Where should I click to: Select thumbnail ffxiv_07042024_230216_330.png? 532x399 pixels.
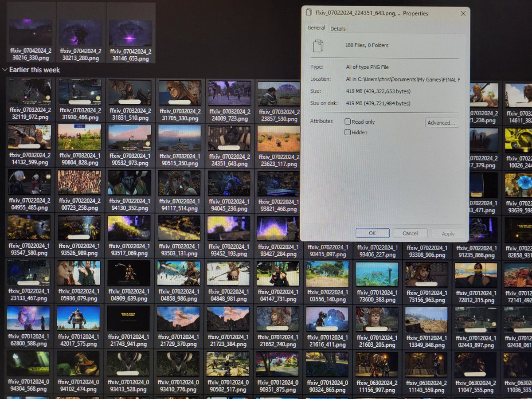[x=31, y=33]
